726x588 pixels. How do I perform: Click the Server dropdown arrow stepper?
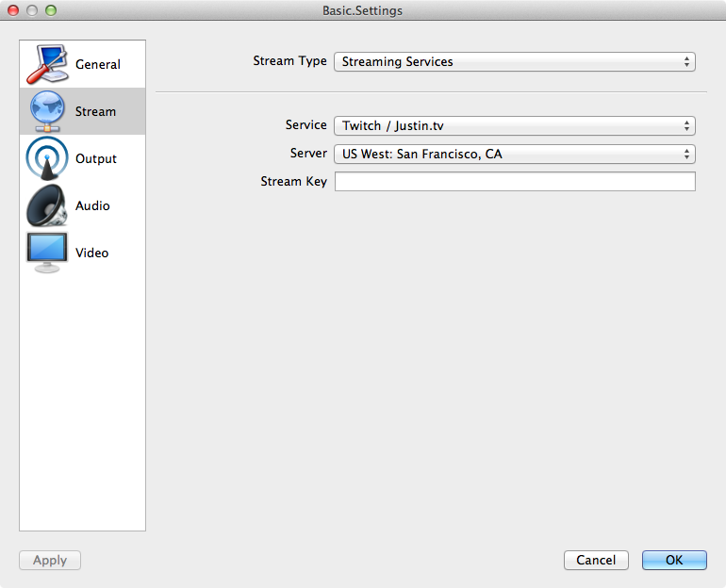pos(686,154)
